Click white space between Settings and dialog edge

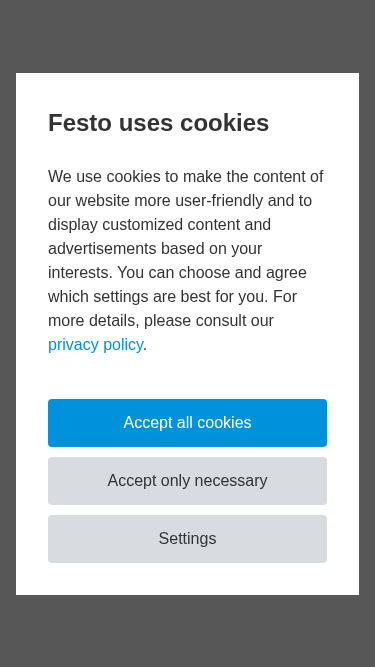point(187,579)
